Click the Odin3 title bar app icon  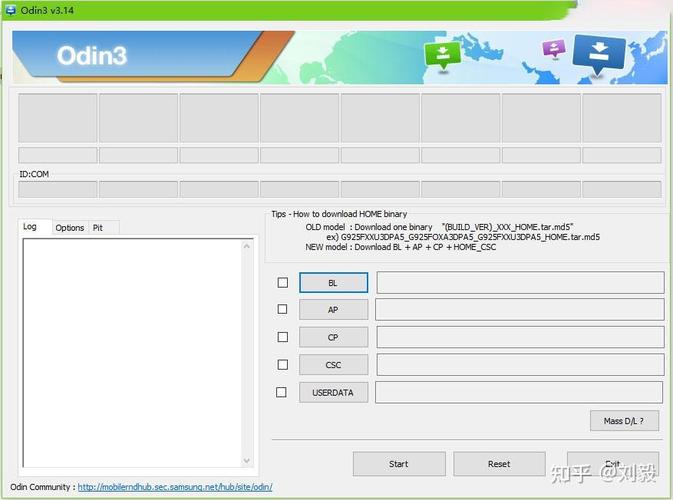(10, 9)
